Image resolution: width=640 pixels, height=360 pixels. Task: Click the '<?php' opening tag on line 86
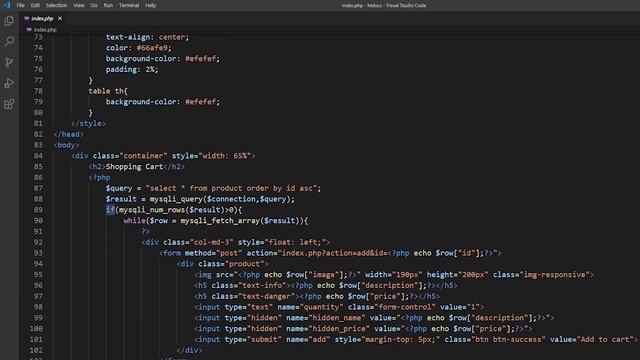(x=99, y=178)
